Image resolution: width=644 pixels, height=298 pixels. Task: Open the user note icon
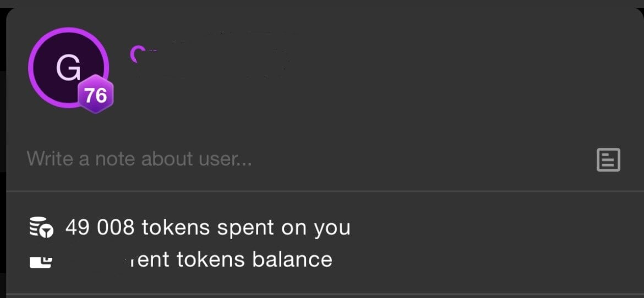click(x=608, y=160)
